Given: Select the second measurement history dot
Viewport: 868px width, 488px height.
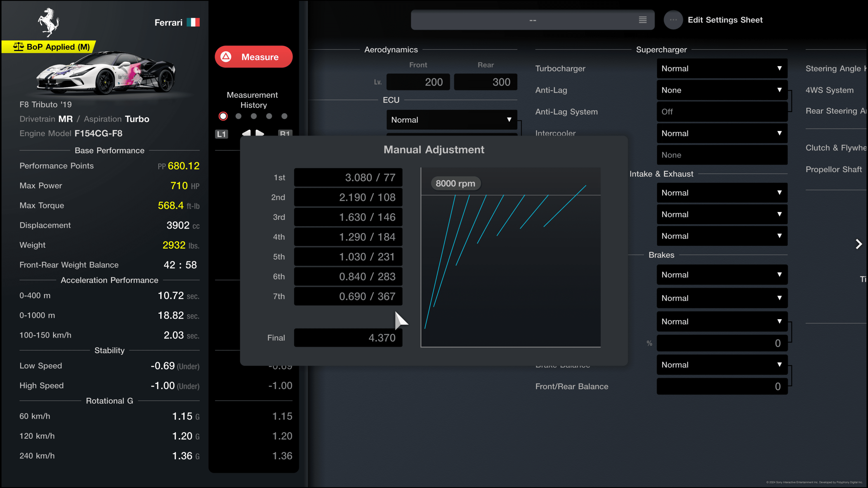Looking at the screenshot, I should [238, 116].
